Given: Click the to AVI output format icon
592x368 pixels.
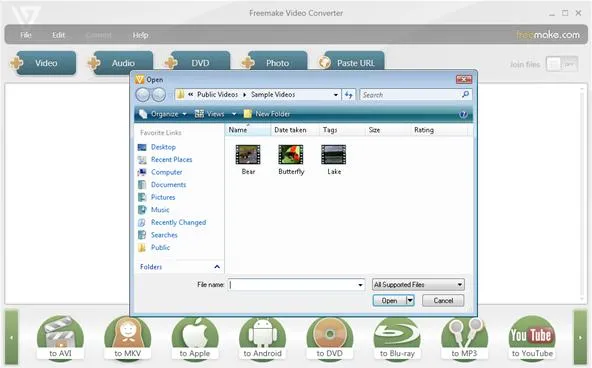Looking at the screenshot, I should pyautogui.click(x=60, y=338).
